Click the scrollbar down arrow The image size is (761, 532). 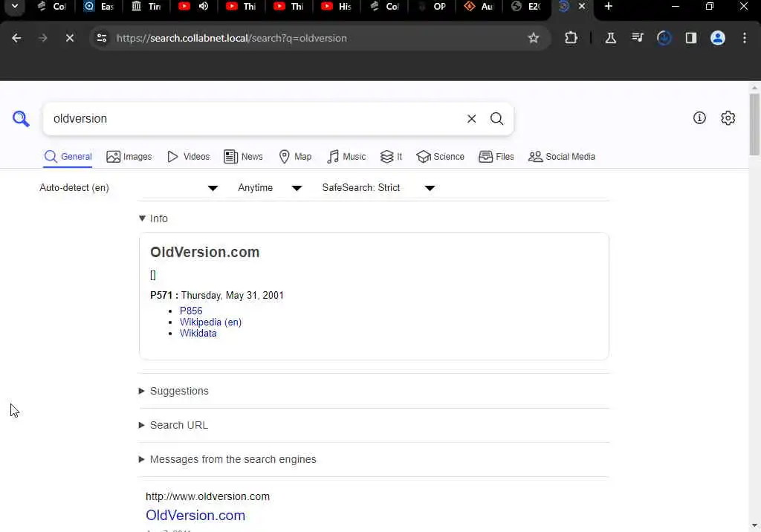(754, 525)
